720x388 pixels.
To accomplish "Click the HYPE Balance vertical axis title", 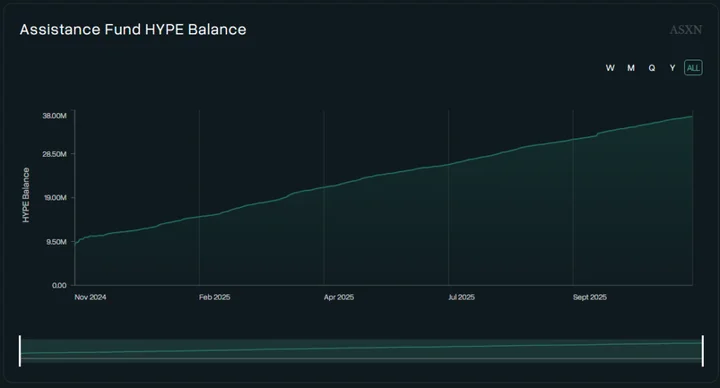I will pyautogui.click(x=26, y=195).
